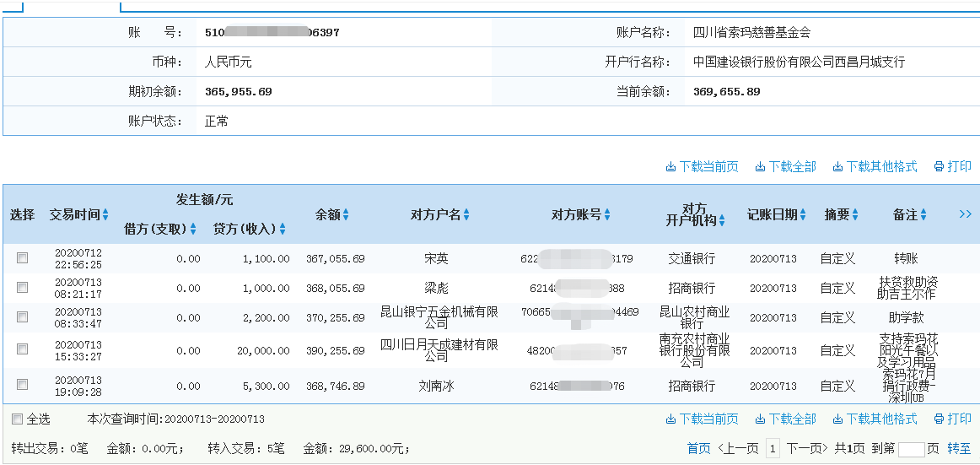Screen dimensions: 980x465
Task: Sort by 余额 column arrow icon
Action: (x=346, y=216)
